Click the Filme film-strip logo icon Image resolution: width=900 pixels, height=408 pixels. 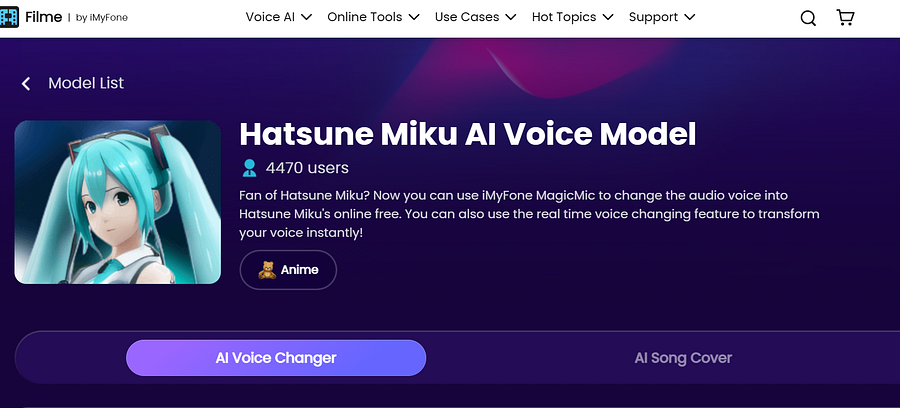tap(9, 17)
